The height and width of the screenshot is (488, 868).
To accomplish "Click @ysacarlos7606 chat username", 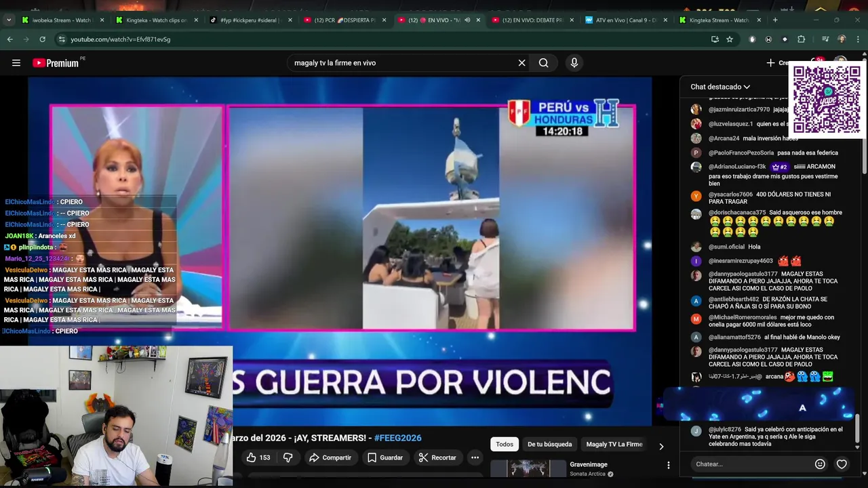I will click(x=730, y=195).
